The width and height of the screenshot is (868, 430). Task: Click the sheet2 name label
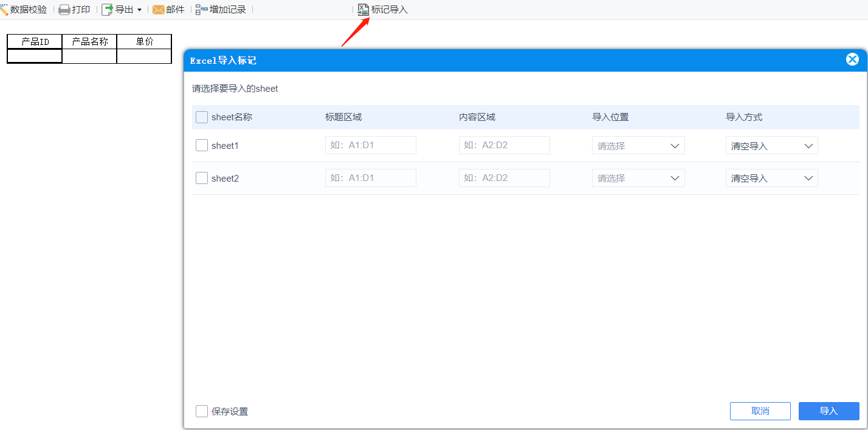[x=225, y=179]
